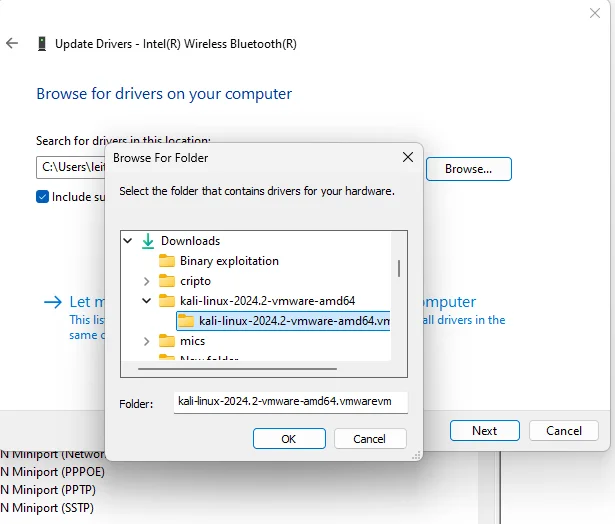The width and height of the screenshot is (615, 524).
Task: Select the Binary exploitation folder
Action: click(x=229, y=261)
